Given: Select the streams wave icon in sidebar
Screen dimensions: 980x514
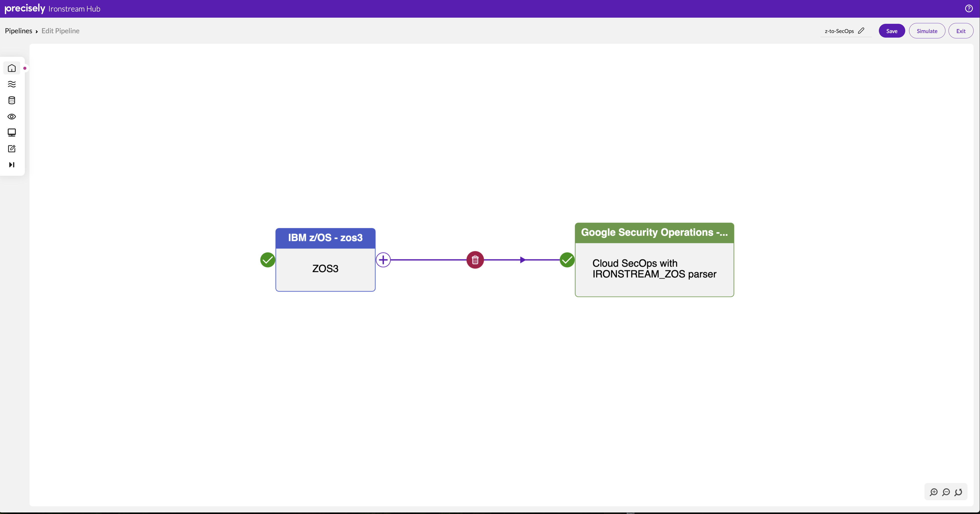Looking at the screenshot, I should tap(12, 84).
